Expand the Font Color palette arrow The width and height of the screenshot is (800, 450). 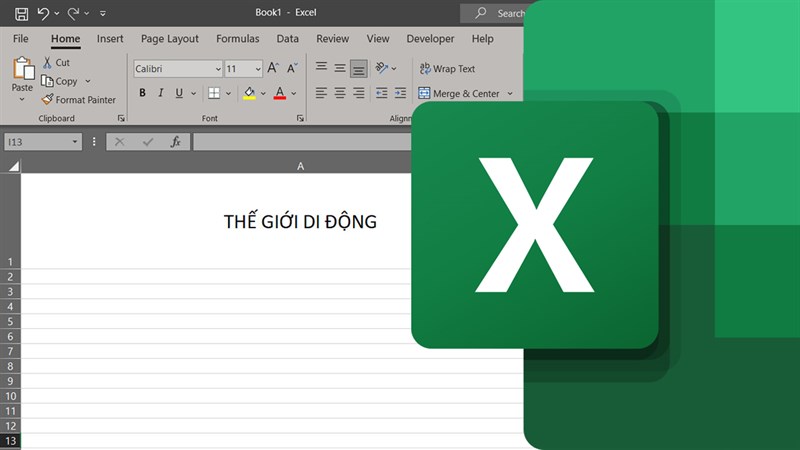[x=294, y=93]
